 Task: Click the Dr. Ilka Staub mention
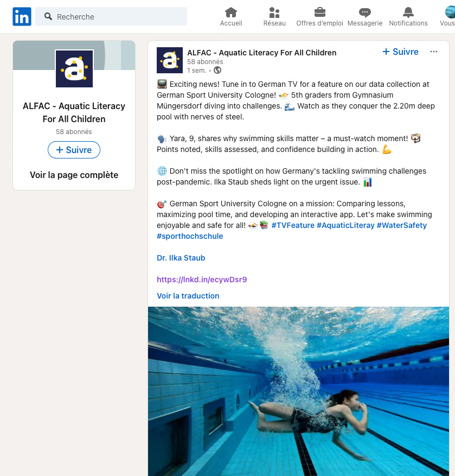(181, 258)
